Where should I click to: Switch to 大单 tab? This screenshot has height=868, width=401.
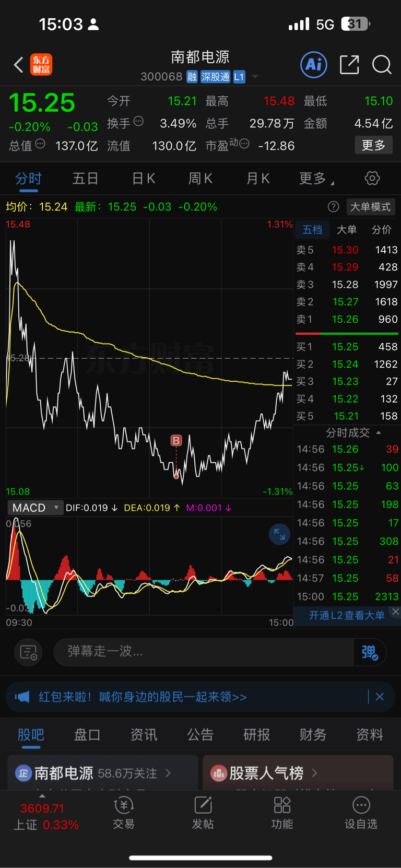tap(347, 230)
